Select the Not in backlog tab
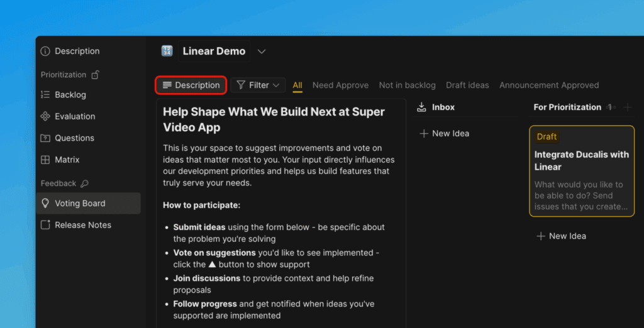This screenshot has height=328, width=644. 407,85
